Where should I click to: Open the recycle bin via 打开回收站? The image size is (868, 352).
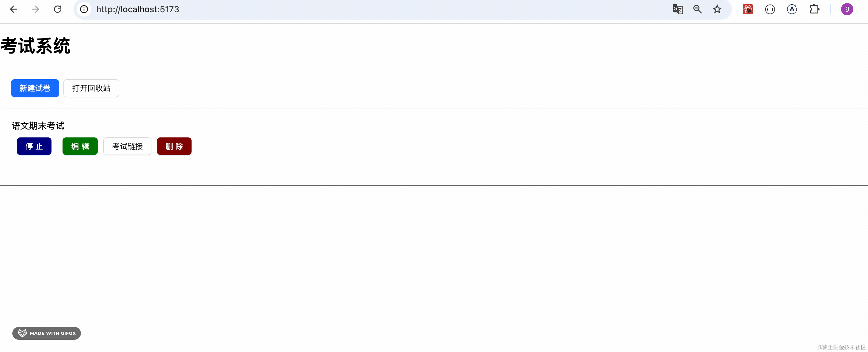click(91, 88)
